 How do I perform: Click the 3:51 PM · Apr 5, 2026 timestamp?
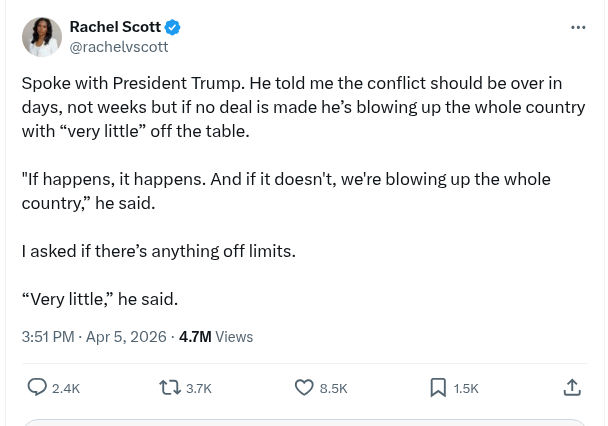pyautogui.click(x=94, y=337)
